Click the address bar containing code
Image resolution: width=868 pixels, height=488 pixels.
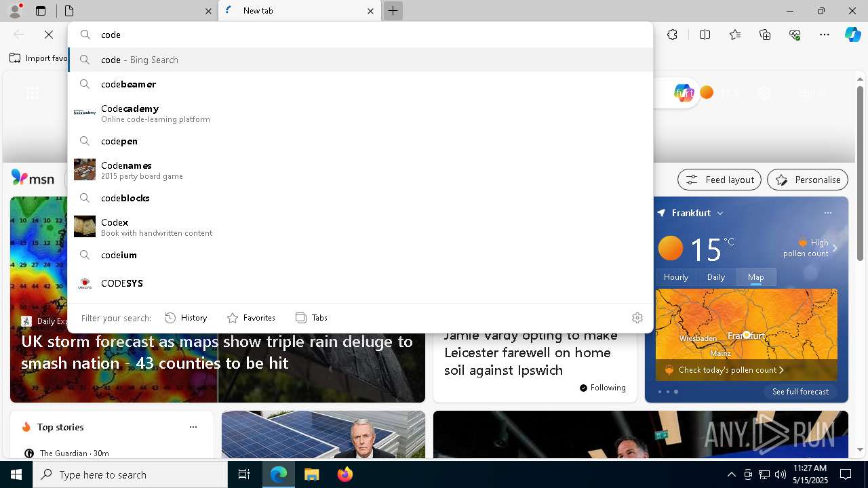click(x=360, y=35)
